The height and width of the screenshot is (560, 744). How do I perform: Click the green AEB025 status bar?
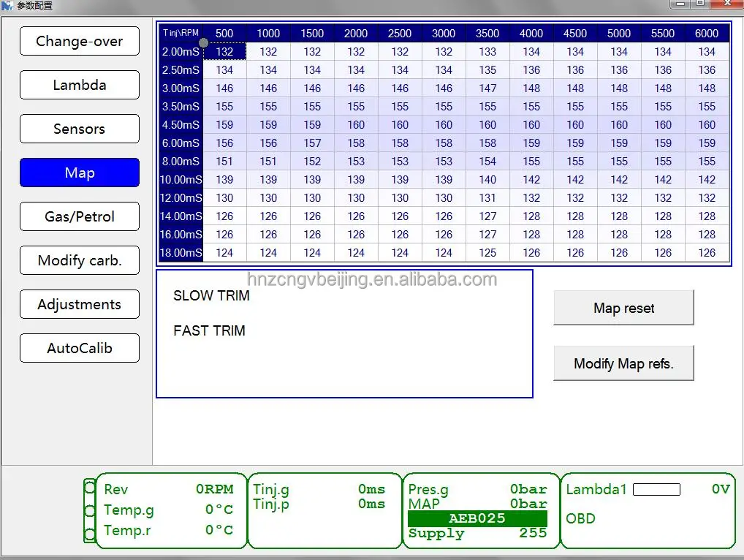point(477,518)
